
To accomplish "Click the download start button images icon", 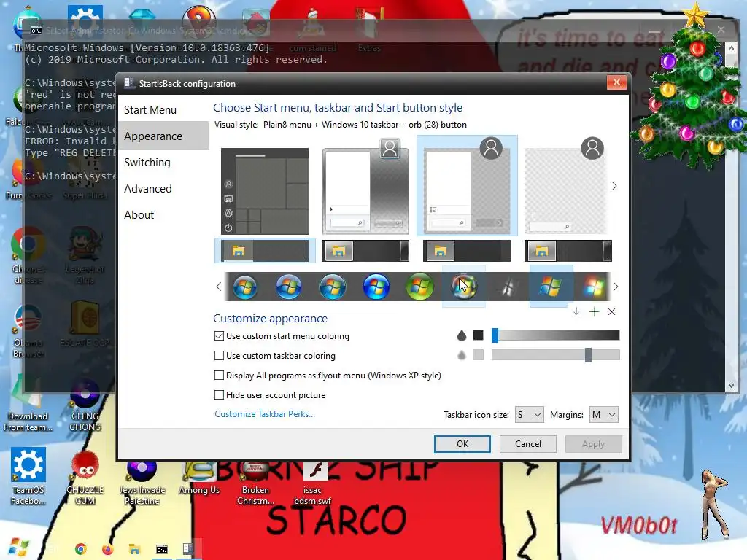I will [x=576, y=312].
